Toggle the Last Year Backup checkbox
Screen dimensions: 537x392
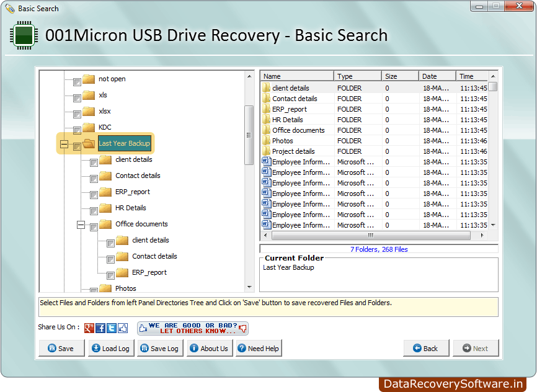(77, 146)
